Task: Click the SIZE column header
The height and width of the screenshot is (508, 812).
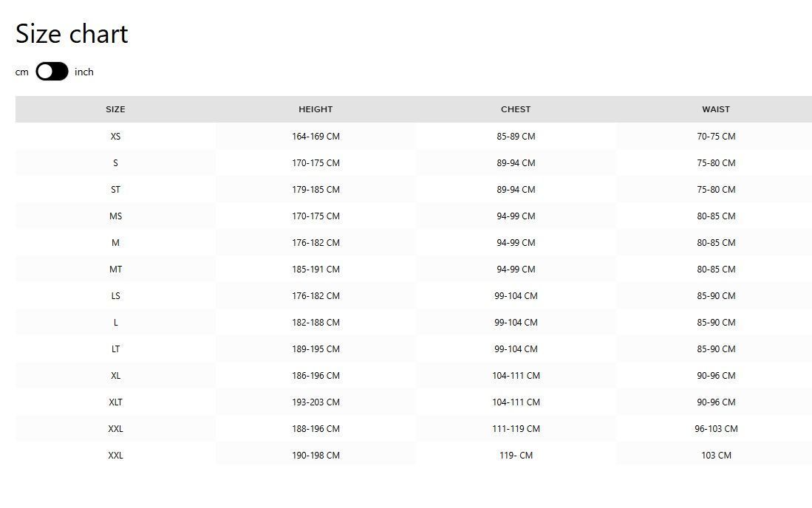Action: pyautogui.click(x=115, y=109)
